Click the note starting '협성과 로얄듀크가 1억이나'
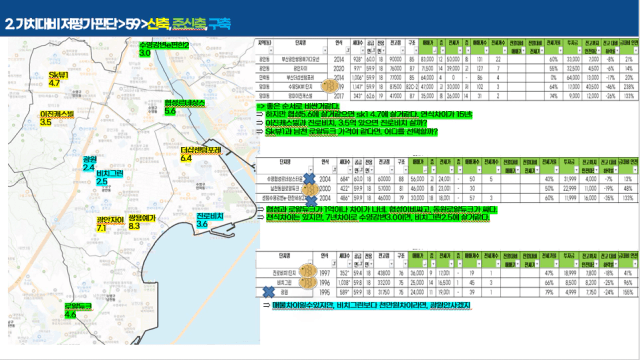 (x=382, y=209)
